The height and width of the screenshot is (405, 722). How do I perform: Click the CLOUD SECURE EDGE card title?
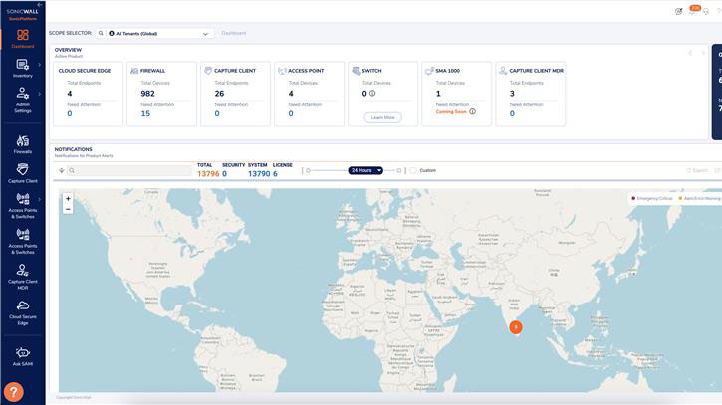point(85,71)
